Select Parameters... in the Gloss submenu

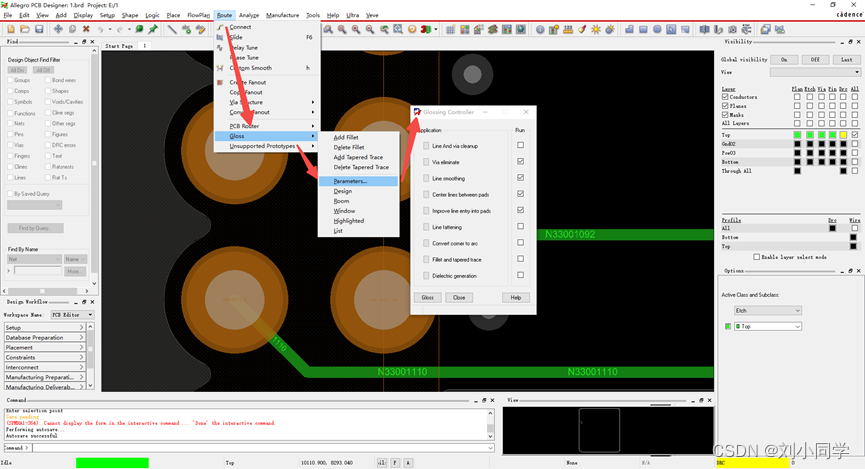coord(350,181)
